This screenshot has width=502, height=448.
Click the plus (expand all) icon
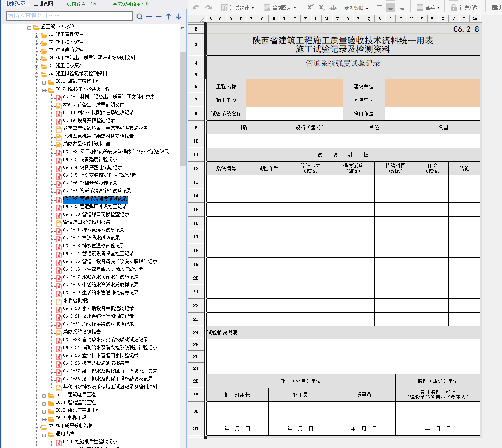coord(149,16)
